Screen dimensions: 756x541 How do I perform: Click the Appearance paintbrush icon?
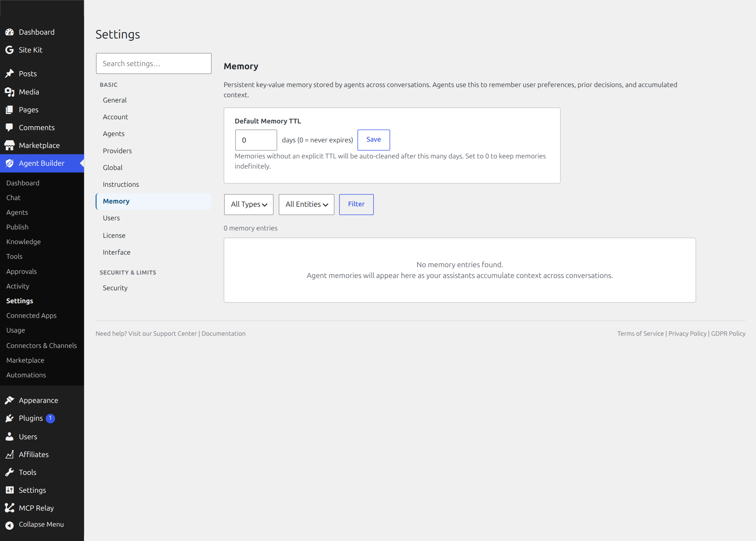9,400
